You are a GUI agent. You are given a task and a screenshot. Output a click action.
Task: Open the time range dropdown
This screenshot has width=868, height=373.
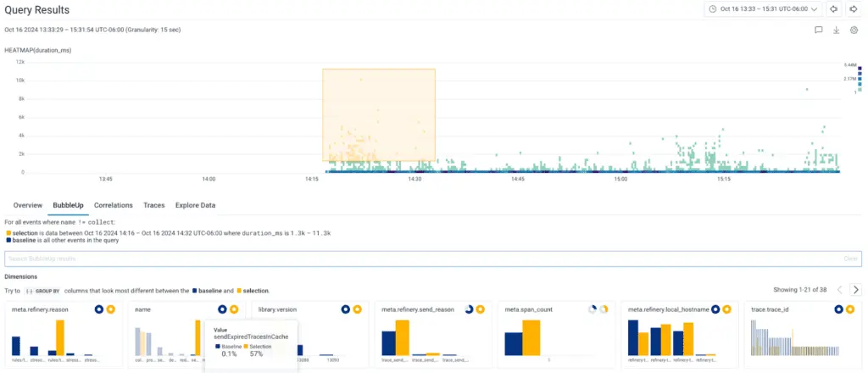pos(764,9)
